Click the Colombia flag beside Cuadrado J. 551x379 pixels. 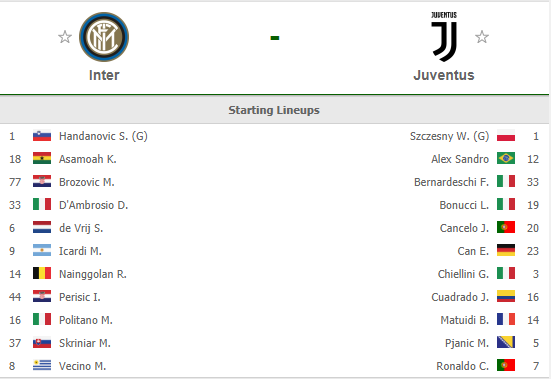(506, 297)
